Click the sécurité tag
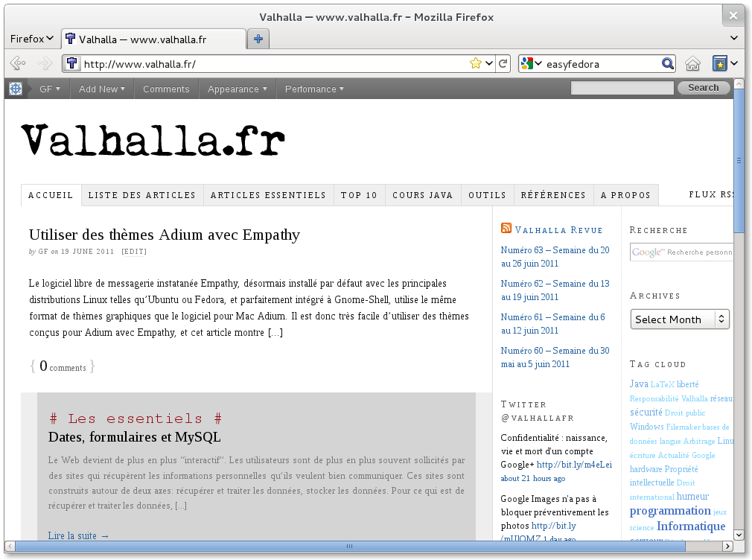Viewport: 752px width, 560px height. (646, 413)
